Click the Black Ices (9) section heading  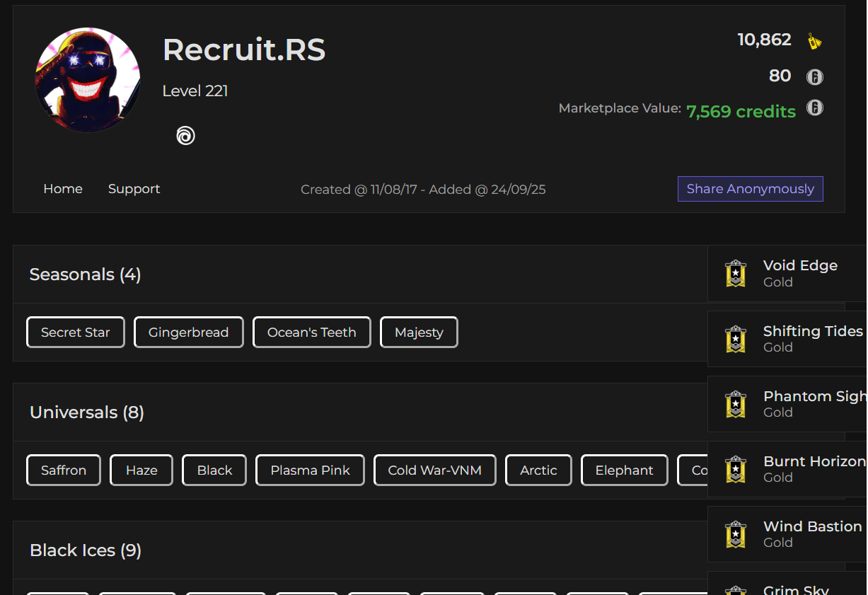tap(86, 550)
